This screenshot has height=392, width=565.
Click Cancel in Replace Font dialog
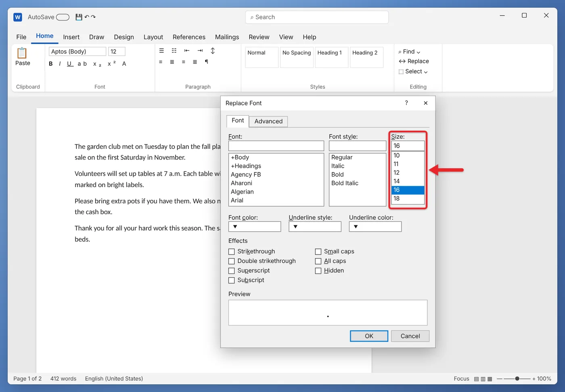click(410, 336)
